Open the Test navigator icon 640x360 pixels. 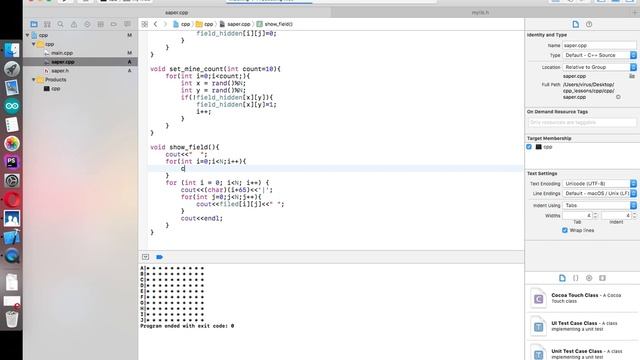tap(87, 24)
